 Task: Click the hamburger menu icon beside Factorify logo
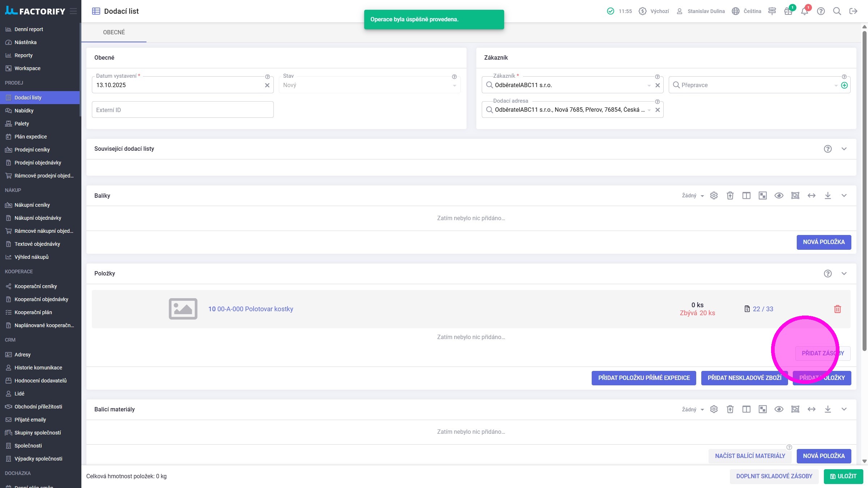(x=73, y=11)
